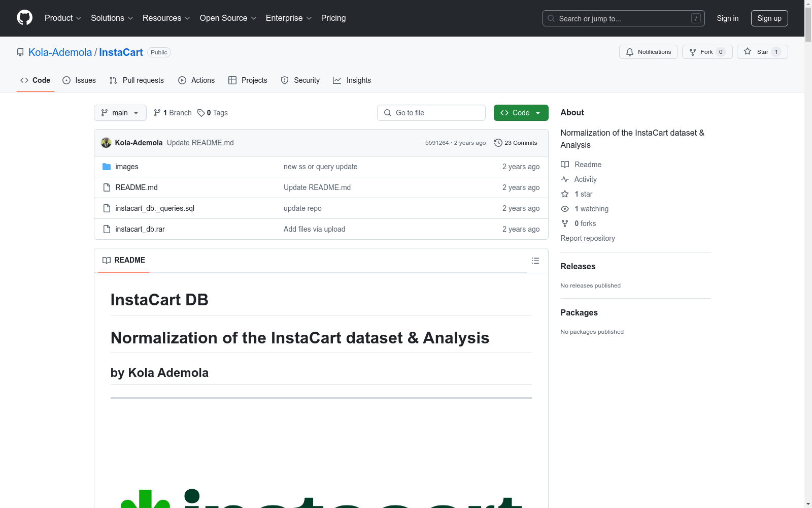Click the 'by Kola Ademola' heading
The image size is (812, 508).
click(159, 373)
